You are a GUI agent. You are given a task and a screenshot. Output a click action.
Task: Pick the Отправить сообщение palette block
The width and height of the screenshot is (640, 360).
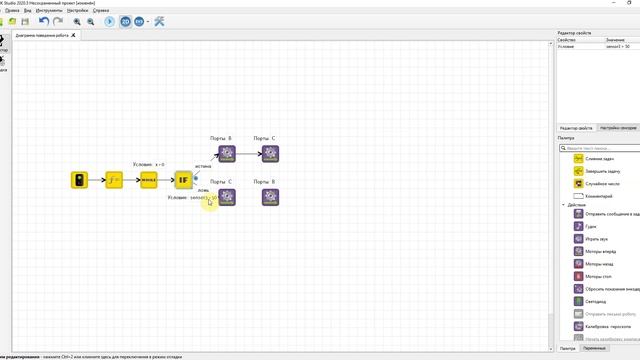point(607,214)
